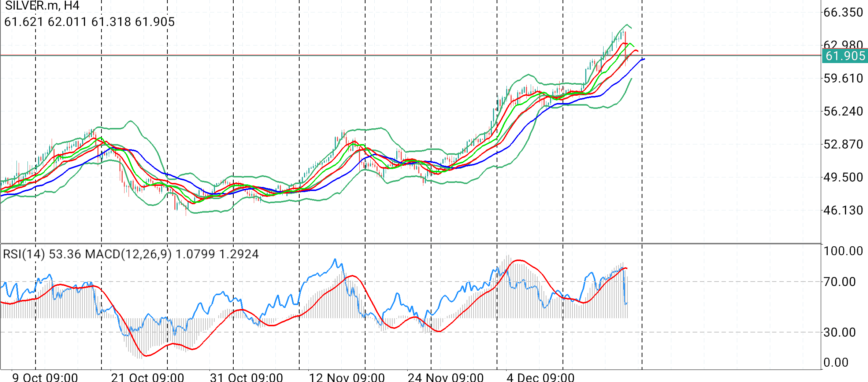Select the 56.240 level on price axis
This screenshot has height=382, width=868.
843,111
